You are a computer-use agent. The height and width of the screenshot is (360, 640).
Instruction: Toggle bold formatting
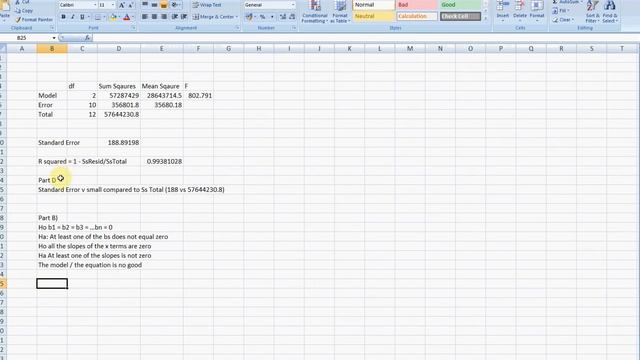tap(63, 17)
